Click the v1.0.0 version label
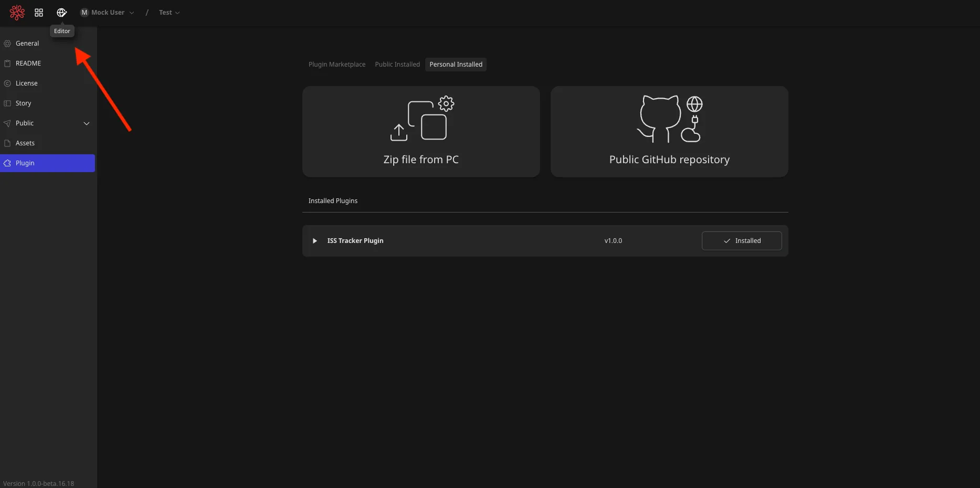Viewport: 980px width, 488px height. pos(613,241)
